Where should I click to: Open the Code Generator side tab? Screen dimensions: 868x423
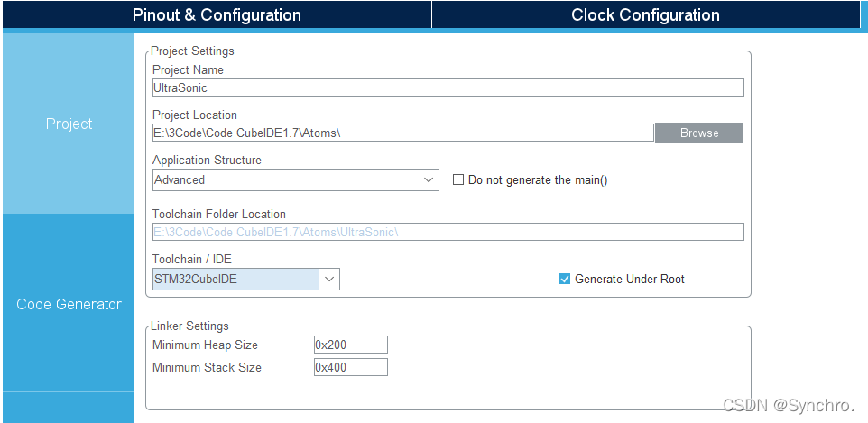click(x=69, y=304)
